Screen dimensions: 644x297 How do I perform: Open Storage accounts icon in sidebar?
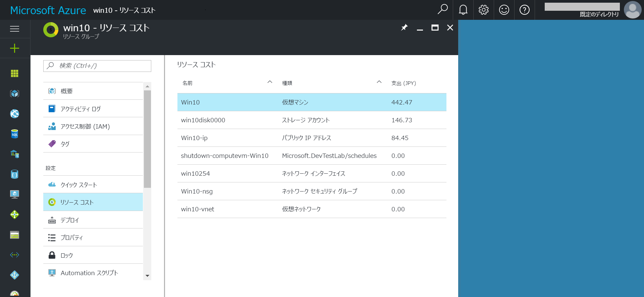(x=14, y=235)
